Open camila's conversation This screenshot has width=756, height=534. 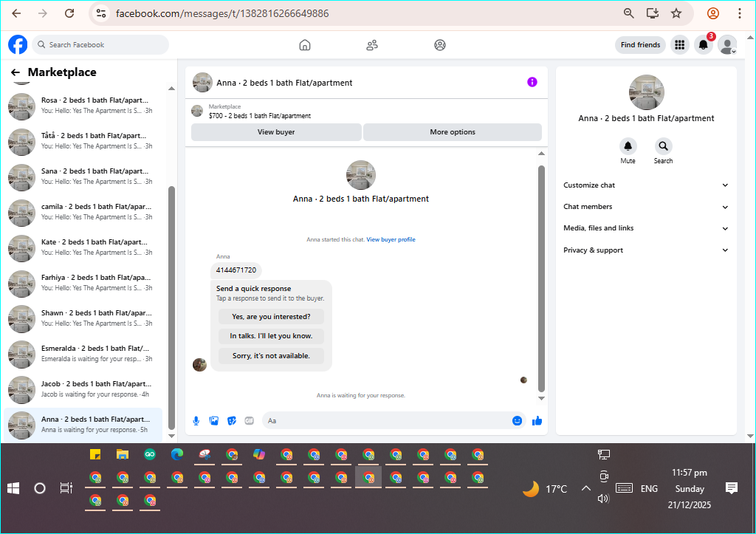pyautogui.click(x=84, y=213)
